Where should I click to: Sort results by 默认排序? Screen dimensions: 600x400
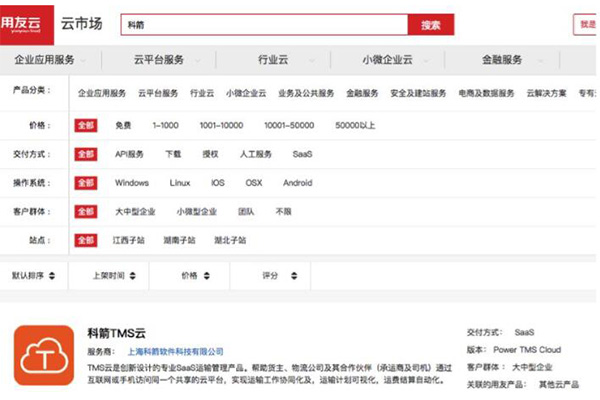(x=34, y=276)
